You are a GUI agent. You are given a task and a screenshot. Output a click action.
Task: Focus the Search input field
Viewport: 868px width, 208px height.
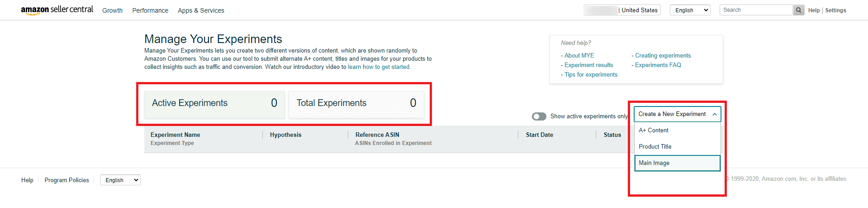[x=756, y=10]
